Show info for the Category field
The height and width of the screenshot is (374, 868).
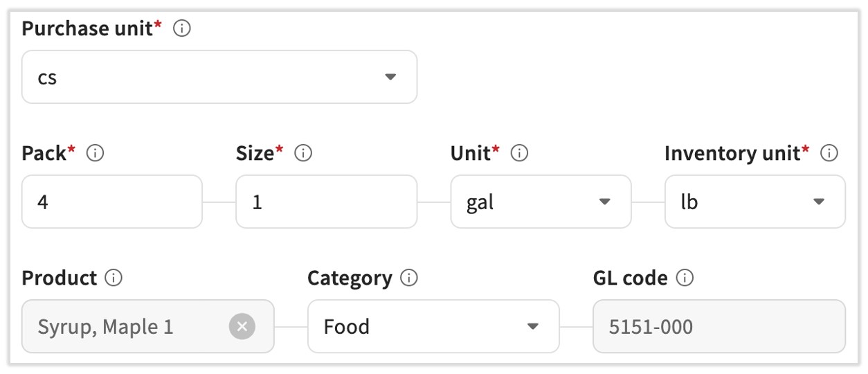coord(409,278)
